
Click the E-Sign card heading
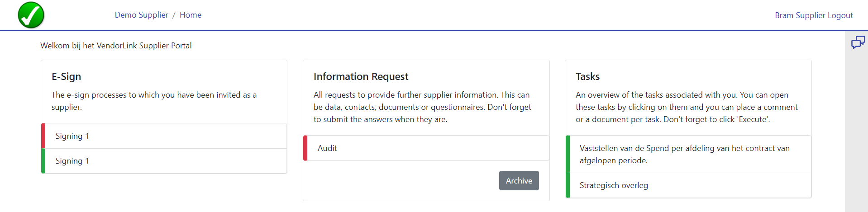pyautogui.click(x=67, y=76)
